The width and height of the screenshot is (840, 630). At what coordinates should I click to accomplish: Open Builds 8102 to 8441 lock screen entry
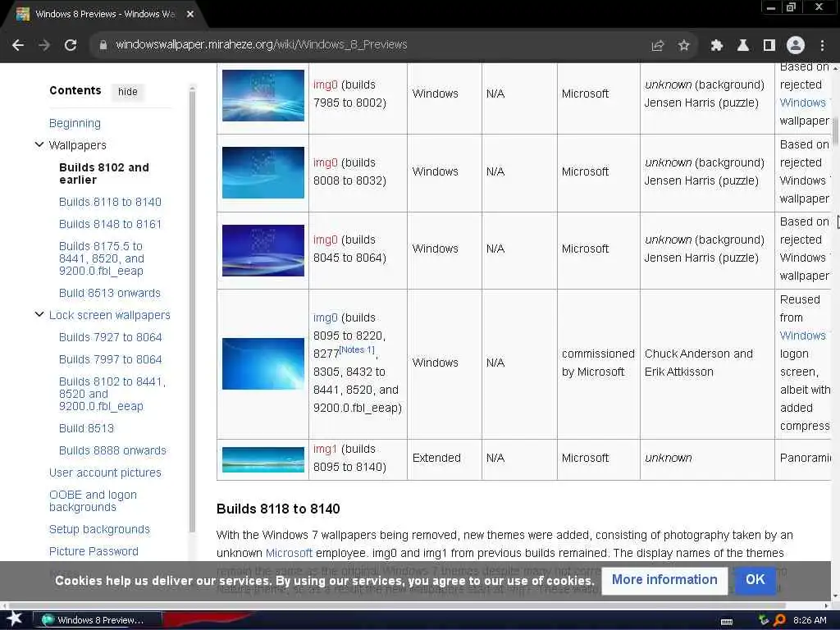coord(112,394)
